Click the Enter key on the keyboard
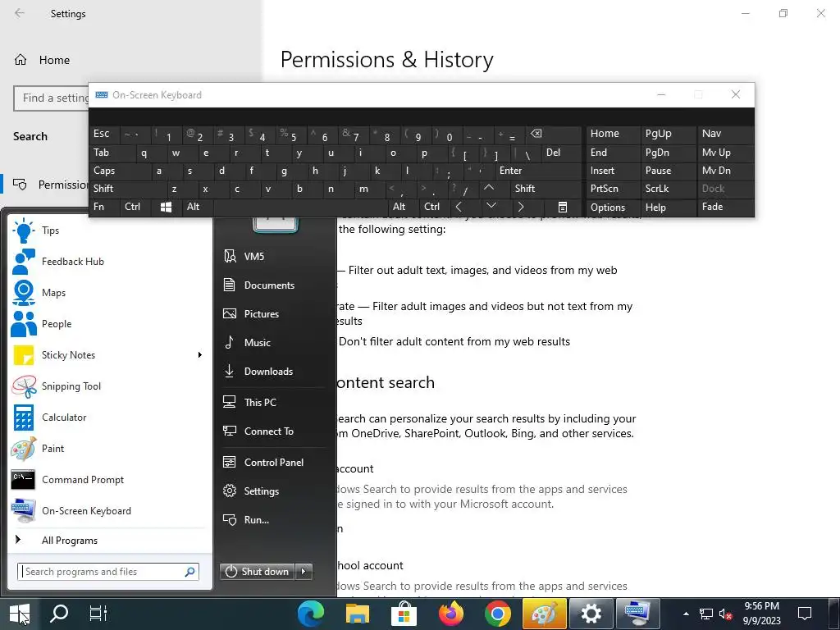This screenshot has height=630, width=840. click(x=538, y=171)
